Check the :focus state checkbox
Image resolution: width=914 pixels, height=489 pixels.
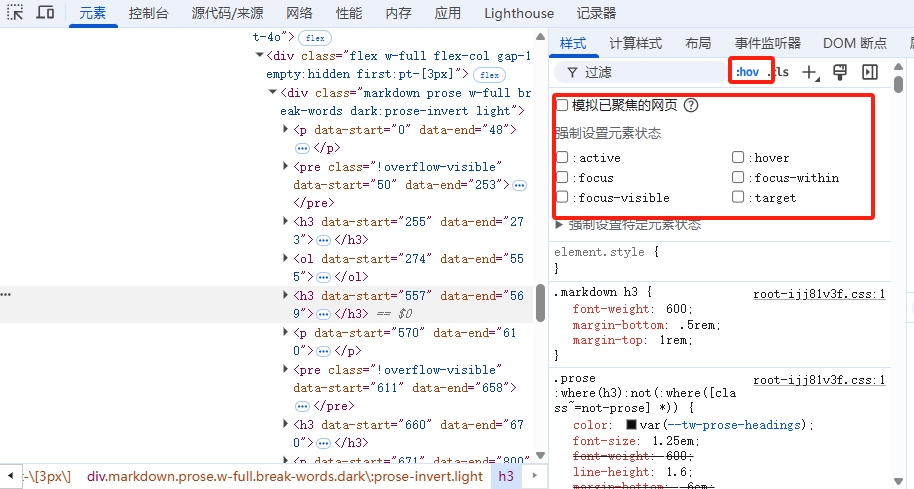pyautogui.click(x=562, y=177)
